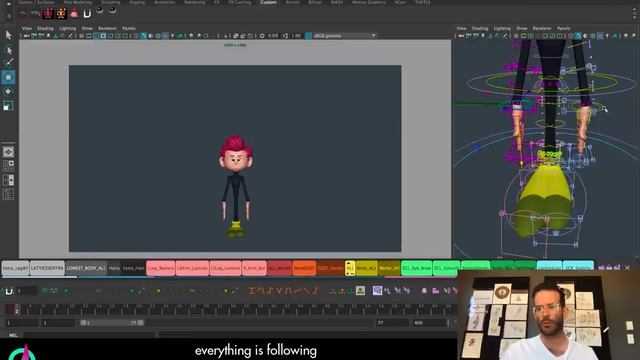Close the picker bar with X icon
The image size is (640, 360).
[x=627, y=268]
